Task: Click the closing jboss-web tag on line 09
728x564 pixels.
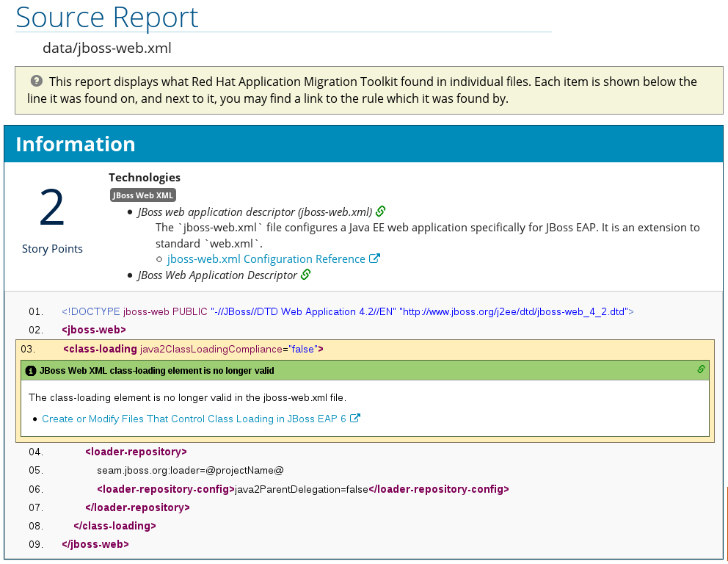Action: [x=95, y=544]
